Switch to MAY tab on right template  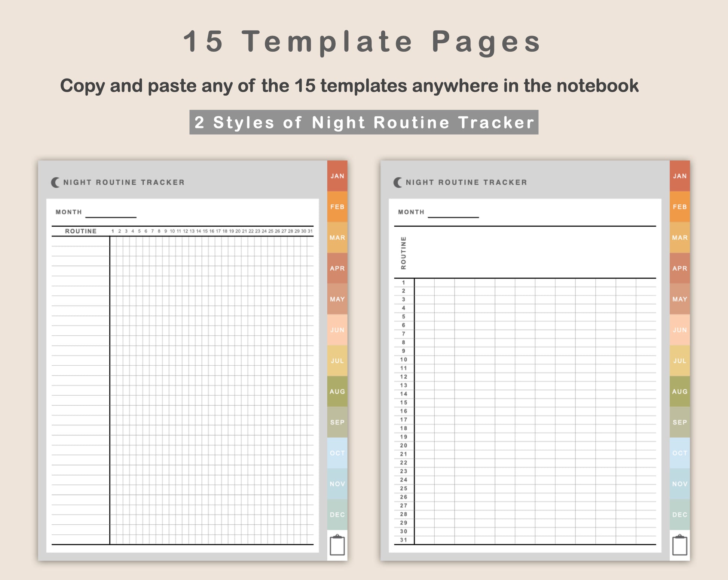680,299
